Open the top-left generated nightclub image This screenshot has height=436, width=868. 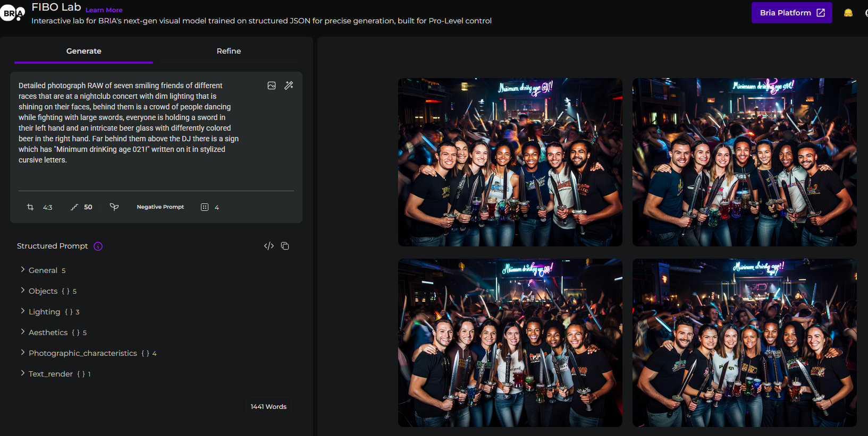510,162
